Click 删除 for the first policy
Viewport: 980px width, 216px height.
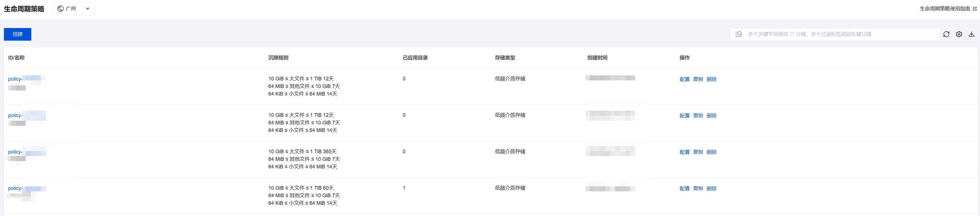coord(711,79)
